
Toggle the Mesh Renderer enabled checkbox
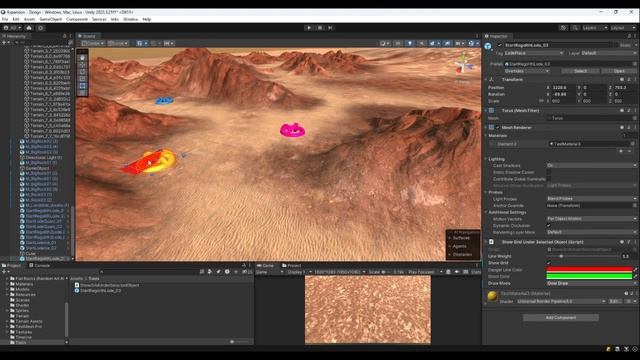point(497,128)
